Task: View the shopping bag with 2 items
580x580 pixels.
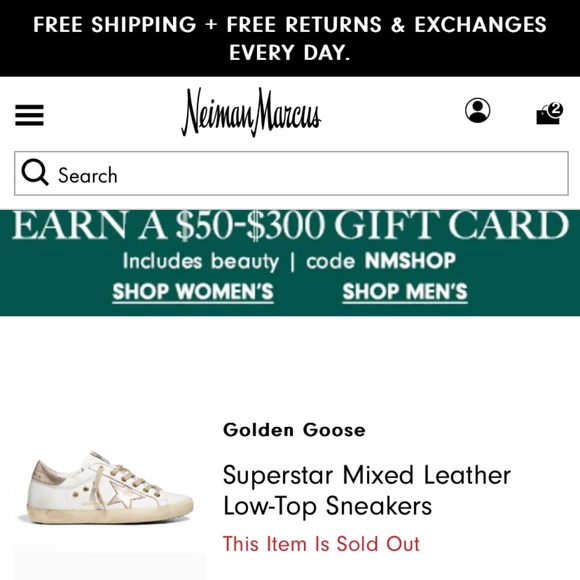Action: point(549,114)
